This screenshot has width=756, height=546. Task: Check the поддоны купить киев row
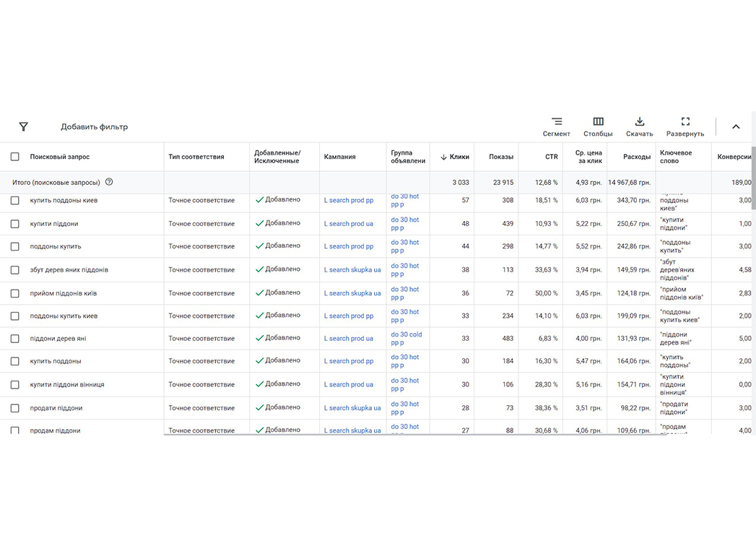[x=15, y=316]
